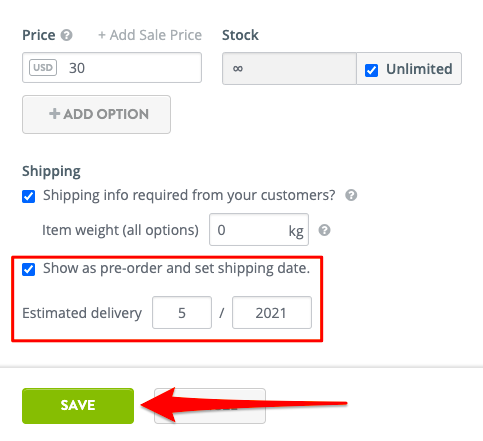Click the Price help question mark icon
This screenshot has height=441, width=483.
click(x=66, y=35)
